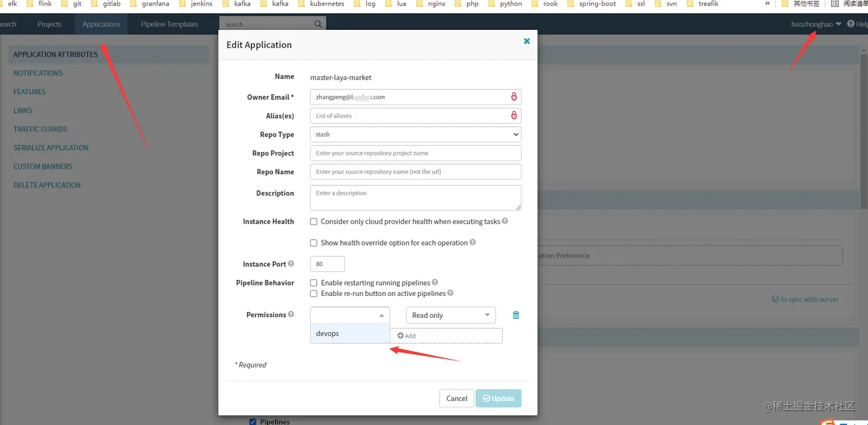Check Enable re-run button on active pipelines
This screenshot has height=425, width=868.
[313, 294]
